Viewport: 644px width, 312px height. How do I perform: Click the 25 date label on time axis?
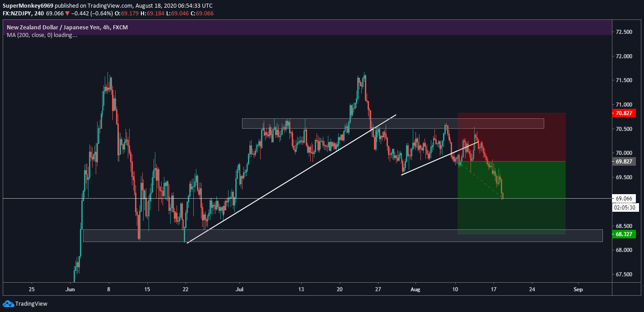[31, 289]
